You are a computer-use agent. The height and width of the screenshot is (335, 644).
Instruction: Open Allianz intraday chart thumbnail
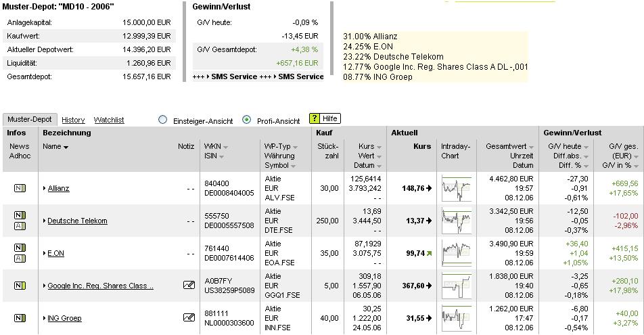pyautogui.click(x=457, y=188)
